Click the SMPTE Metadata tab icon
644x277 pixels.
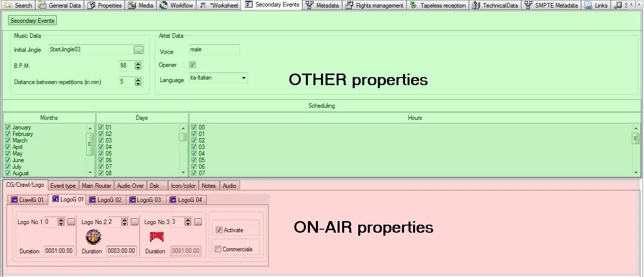click(x=528, y=6)
